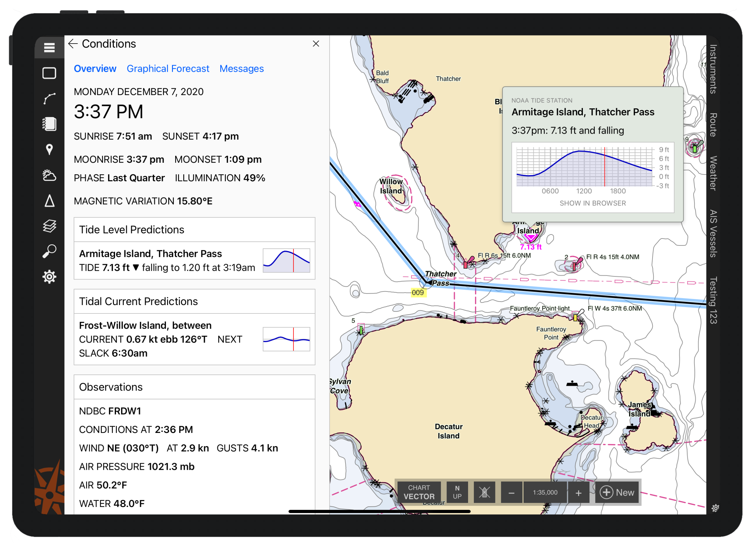This screenshot has height=543, width=756.
Task: Switch to Messages tab
Action: 242,69
